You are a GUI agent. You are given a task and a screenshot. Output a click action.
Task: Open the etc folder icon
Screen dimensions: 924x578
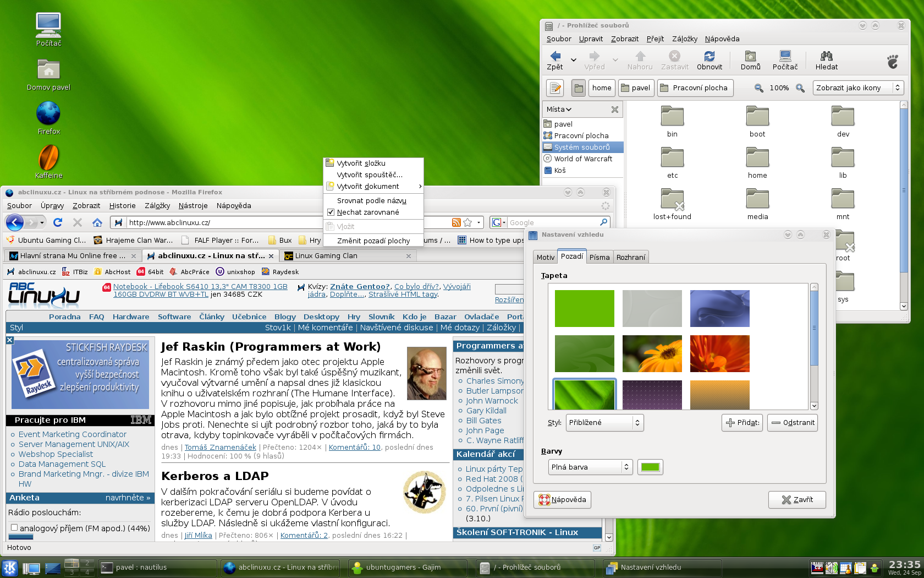(x=672, y=157)
